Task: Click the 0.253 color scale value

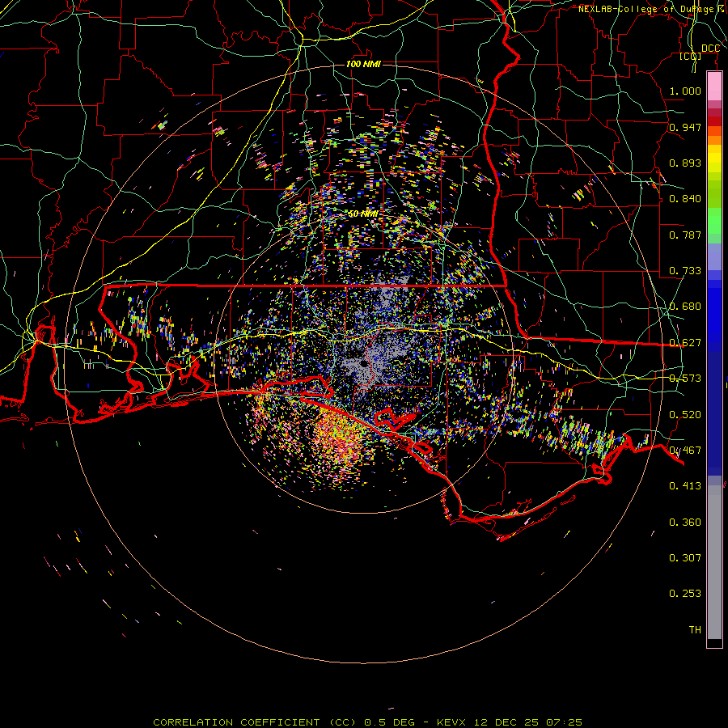Action: (685, 594)
